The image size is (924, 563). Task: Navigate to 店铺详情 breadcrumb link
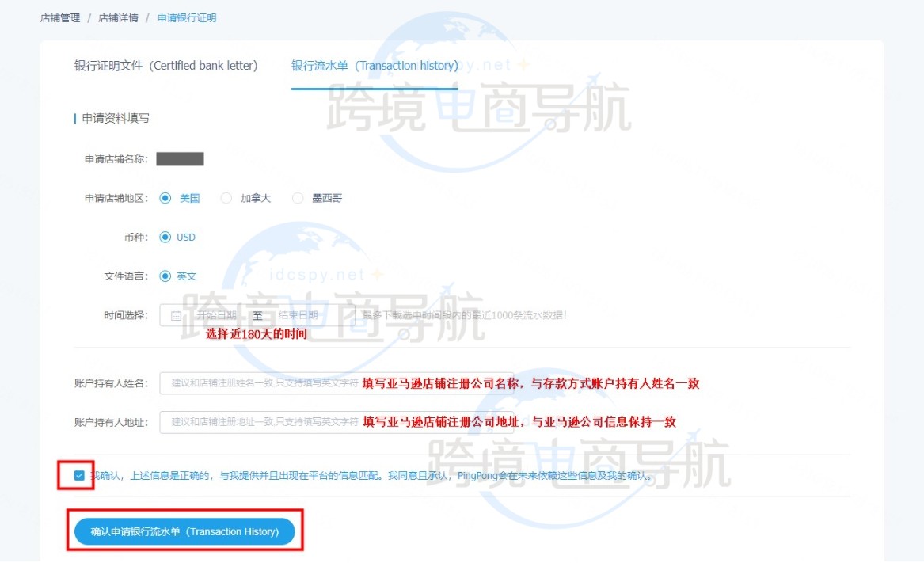tap(118, 17)
